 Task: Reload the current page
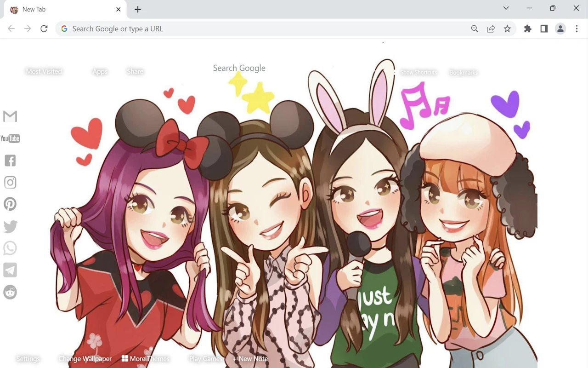click(x=44, y=29)
